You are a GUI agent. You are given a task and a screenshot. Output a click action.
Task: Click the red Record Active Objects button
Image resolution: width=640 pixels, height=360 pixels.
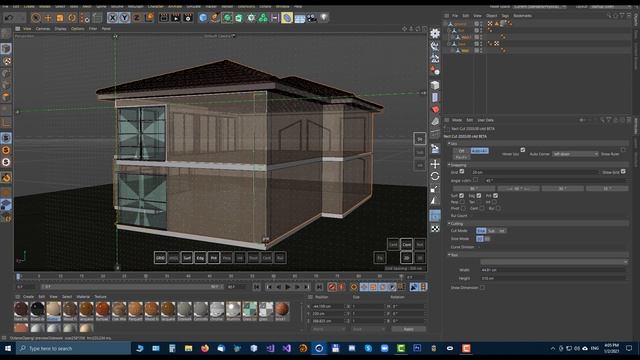coord(332,287)
